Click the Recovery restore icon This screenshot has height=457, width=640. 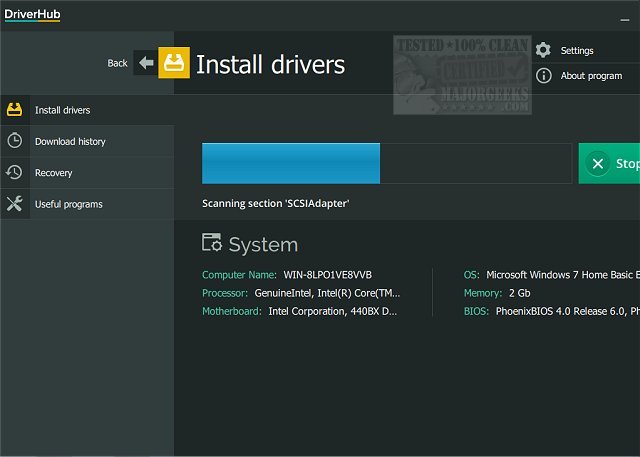[x=15, y=172]
